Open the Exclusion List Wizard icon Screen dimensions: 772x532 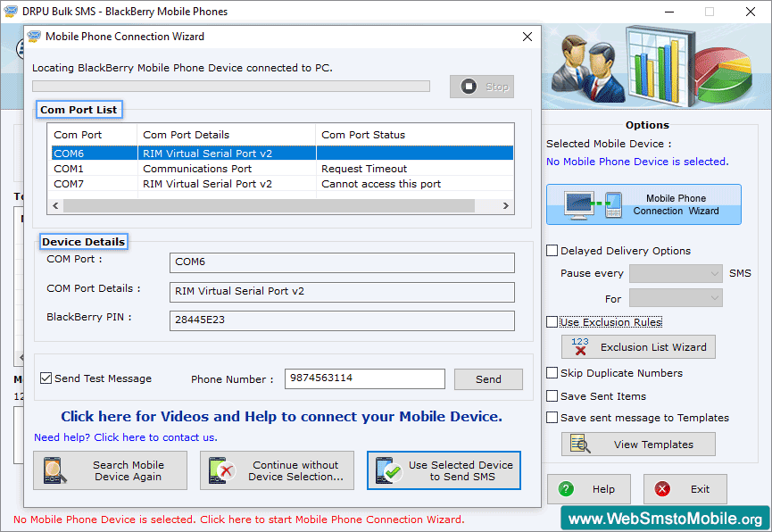click(x=579, y=347)
